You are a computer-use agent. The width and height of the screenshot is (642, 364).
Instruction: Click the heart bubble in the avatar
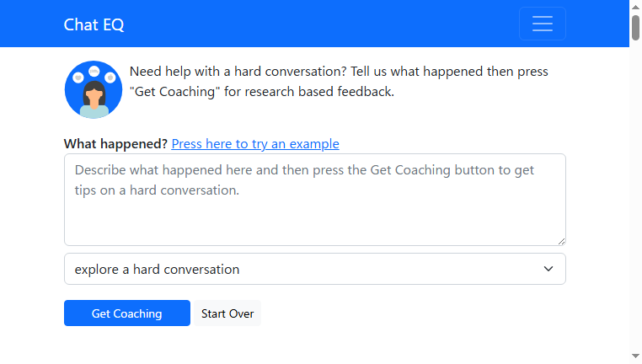tap(78, 78)
